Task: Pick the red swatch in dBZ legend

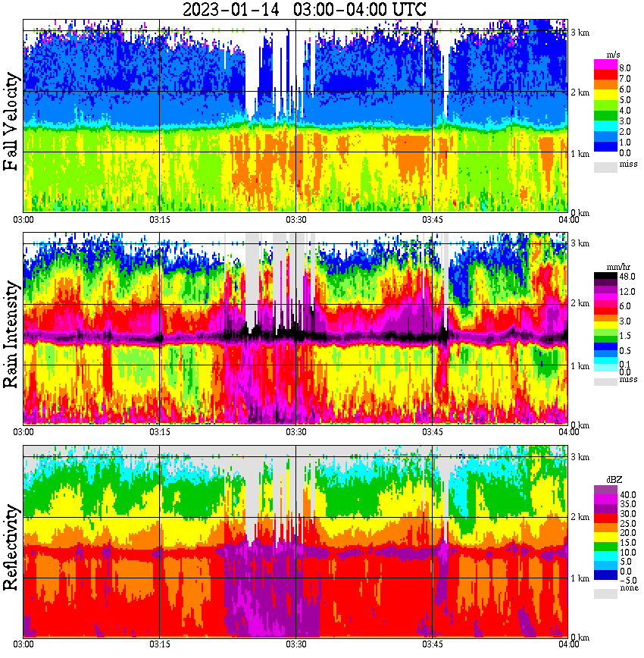Action: click(605, 518)
